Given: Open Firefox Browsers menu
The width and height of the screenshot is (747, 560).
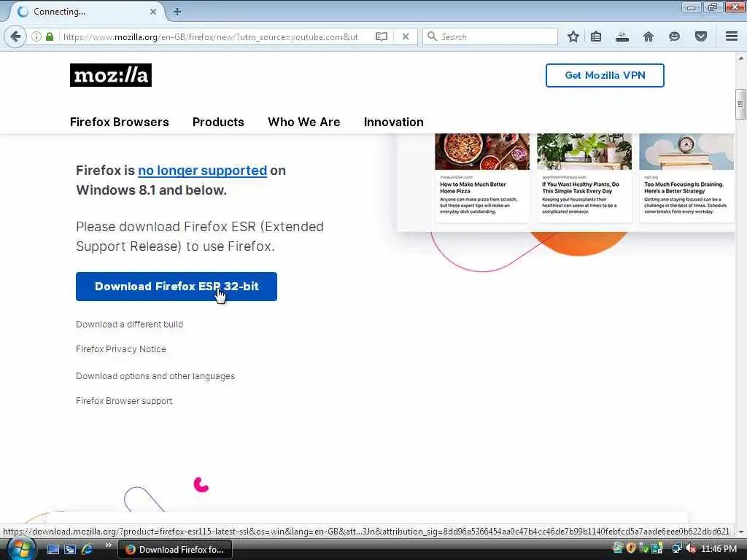Looking at the screenshot, I should 119,122.
